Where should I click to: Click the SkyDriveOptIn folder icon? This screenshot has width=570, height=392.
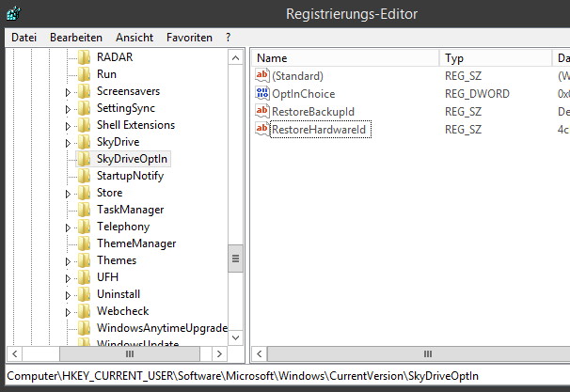85,159
